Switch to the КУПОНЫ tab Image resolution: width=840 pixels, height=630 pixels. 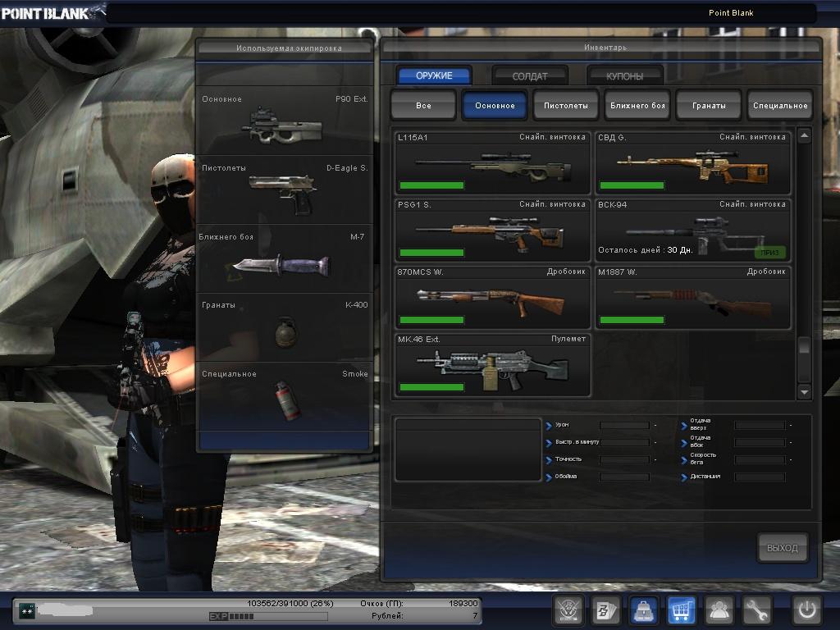pos(624,76)
